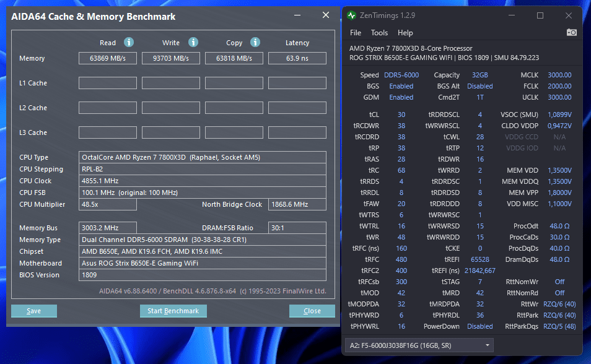
Task: Click the Memory Write 93703 MB/s field
Action: coord(171,58)
